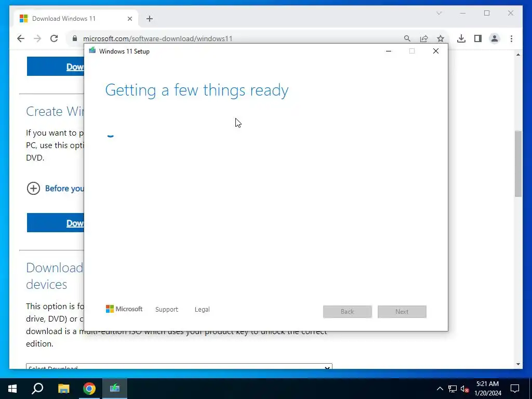Open Chrome profile avatar menu

495,38
